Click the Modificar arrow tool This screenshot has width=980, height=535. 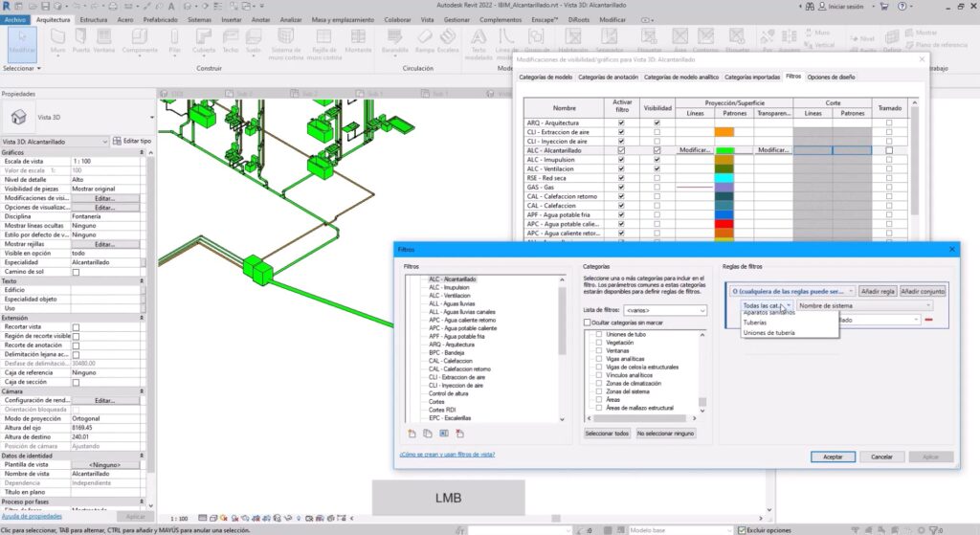click(x=21, y=42)
